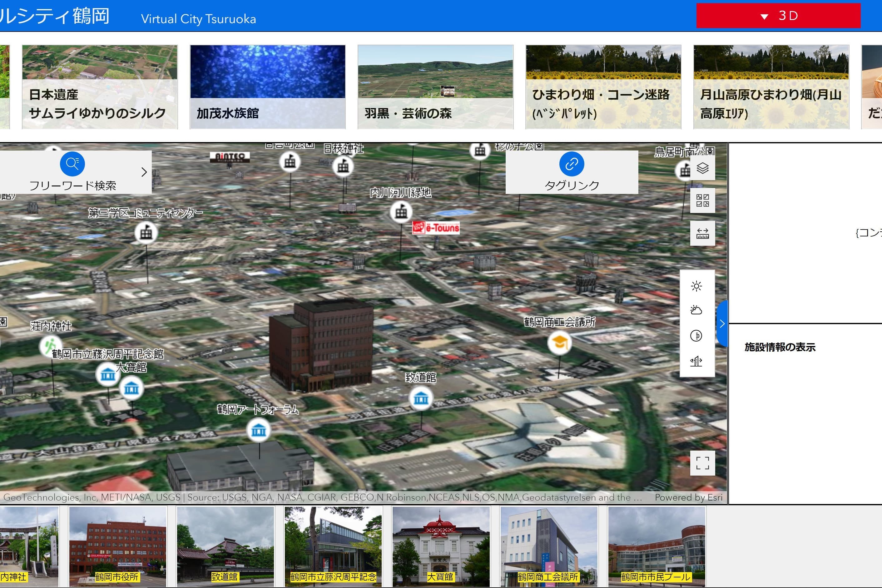Select the ruler measurement tool
This screenshot has height=588, width=882.
point(702,233)
